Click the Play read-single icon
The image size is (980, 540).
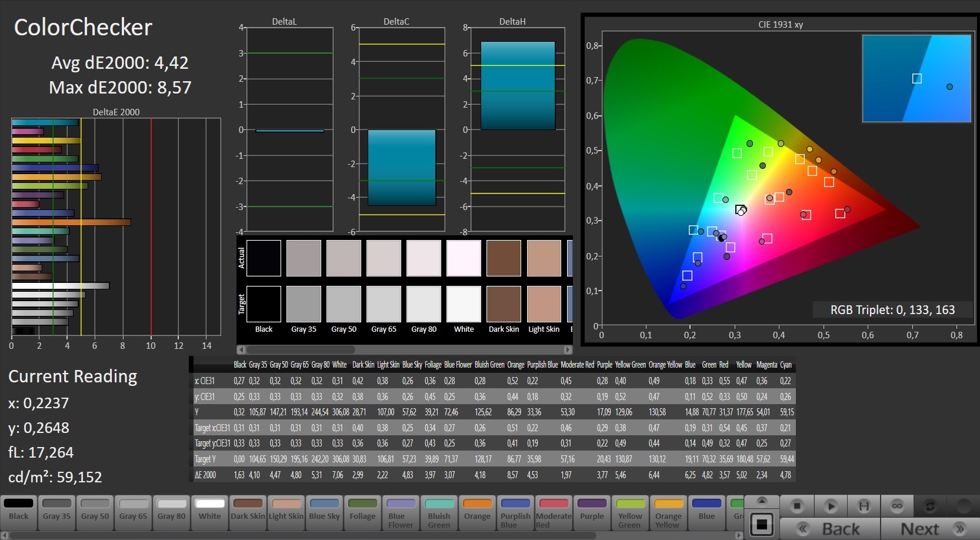(x=830, y=506)
